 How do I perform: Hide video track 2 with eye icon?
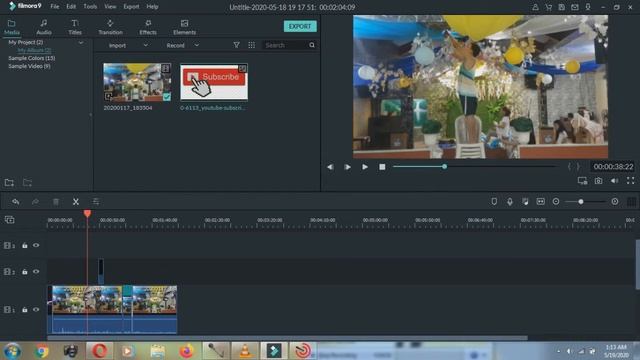tap(36, 271)
